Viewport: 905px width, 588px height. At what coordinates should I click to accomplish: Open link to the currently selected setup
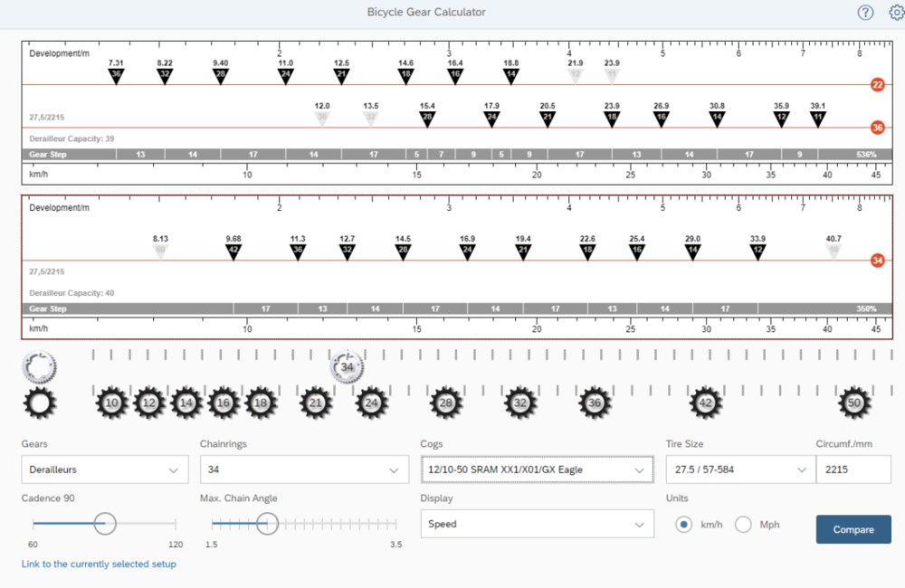point(99,564)
